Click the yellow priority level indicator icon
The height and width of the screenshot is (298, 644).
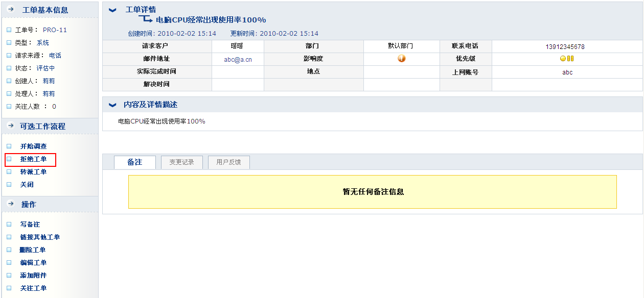point(566,59)
